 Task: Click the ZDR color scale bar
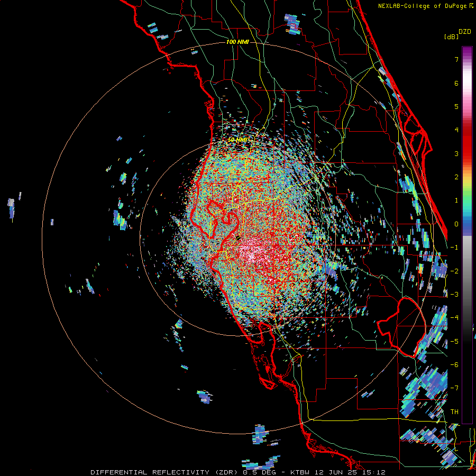pyautogui.click(x=467, y=235)
